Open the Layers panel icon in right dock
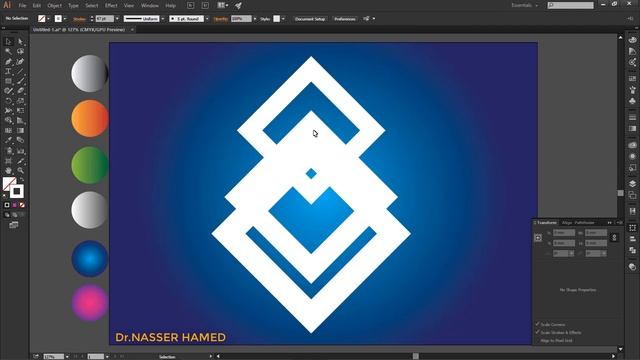Screen dimensions: 640x360 (632, 184)
